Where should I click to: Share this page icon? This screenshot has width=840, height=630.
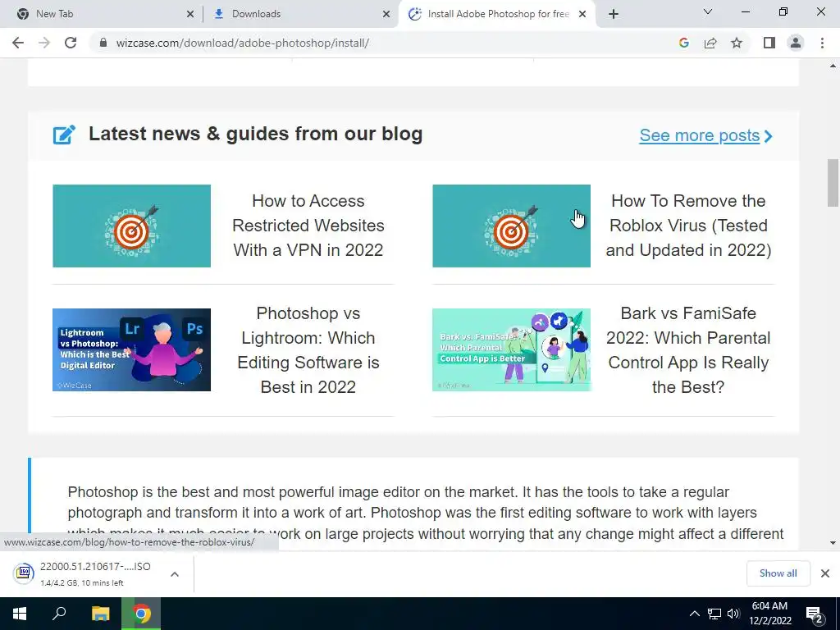pyautogui.click(x=710, y=43)
